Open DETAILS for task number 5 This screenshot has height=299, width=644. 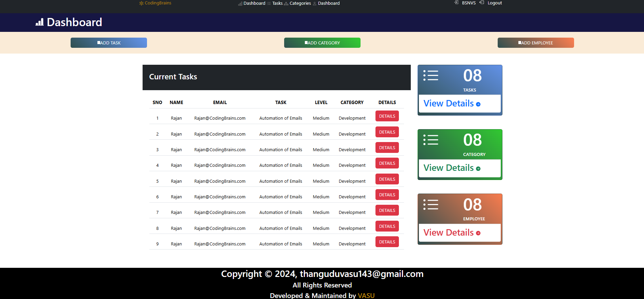coord(387,179)
